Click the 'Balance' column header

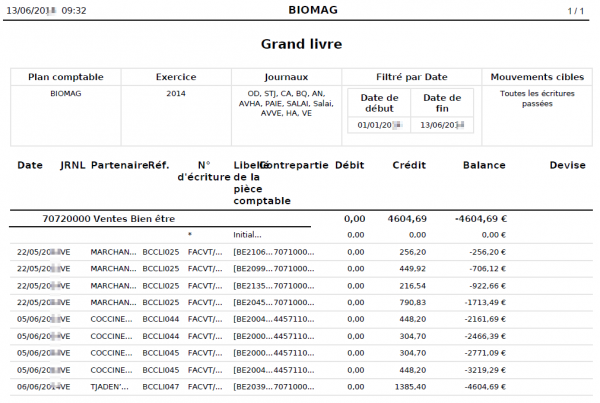coord(484,165)
